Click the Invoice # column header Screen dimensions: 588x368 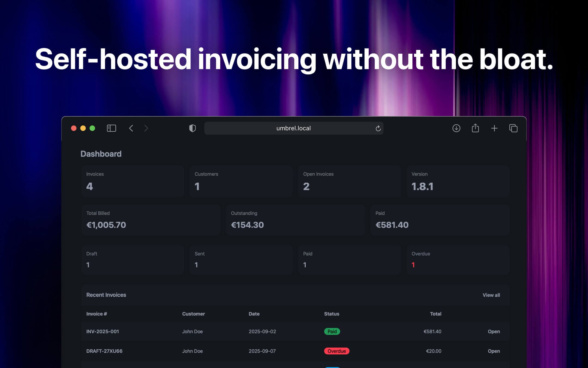[x=97, y=314]
